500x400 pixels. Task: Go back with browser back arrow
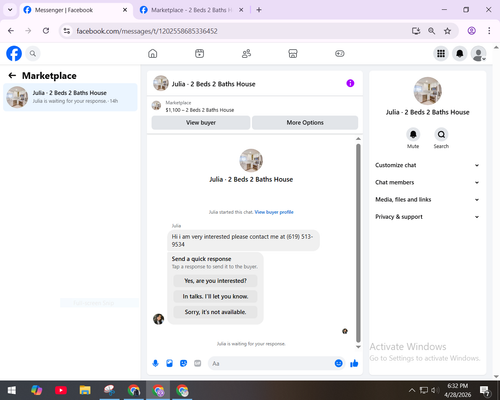(11, 31)
